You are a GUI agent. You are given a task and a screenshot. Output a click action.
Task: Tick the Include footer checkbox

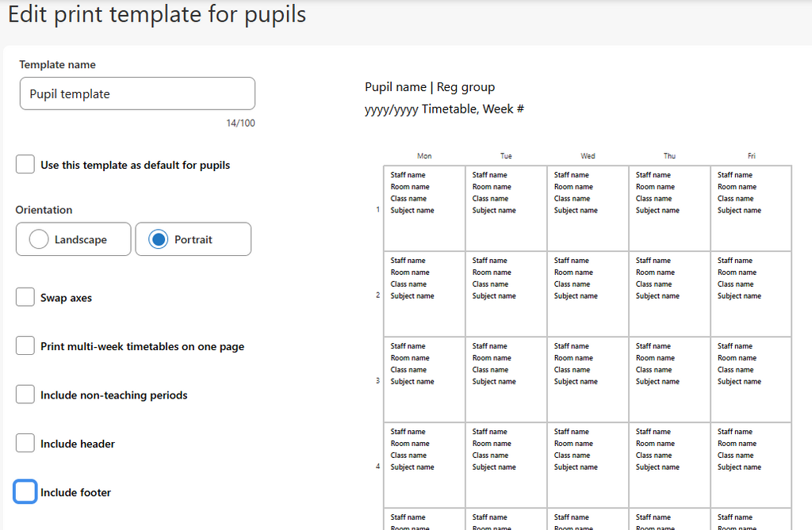[25, 492]
